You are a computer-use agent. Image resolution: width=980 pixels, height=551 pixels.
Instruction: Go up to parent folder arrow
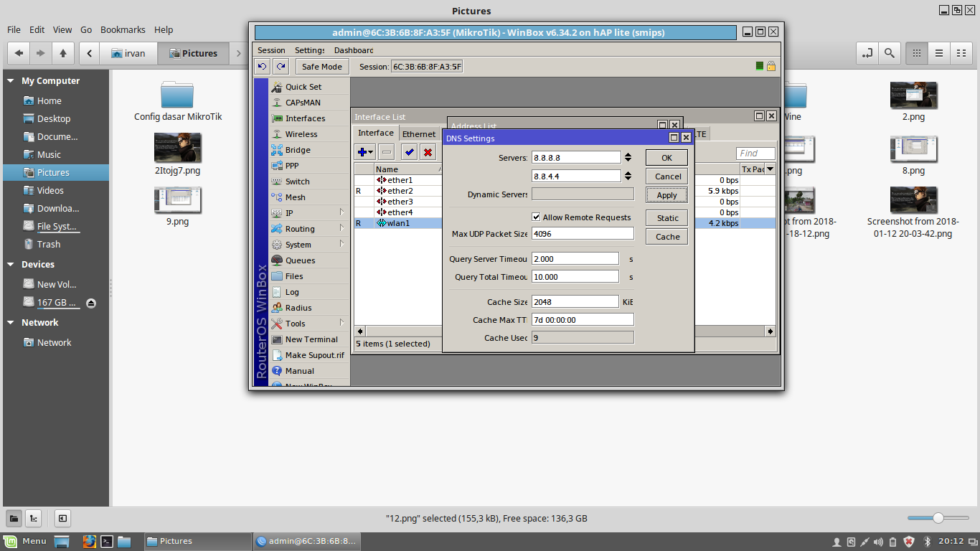[x=63, y=53]
